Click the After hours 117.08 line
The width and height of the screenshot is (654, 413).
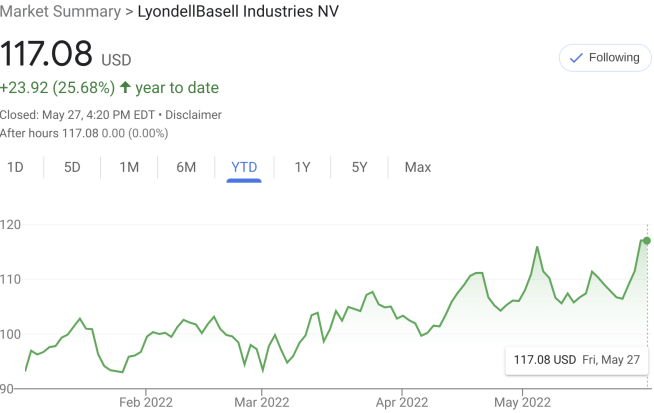84,133
